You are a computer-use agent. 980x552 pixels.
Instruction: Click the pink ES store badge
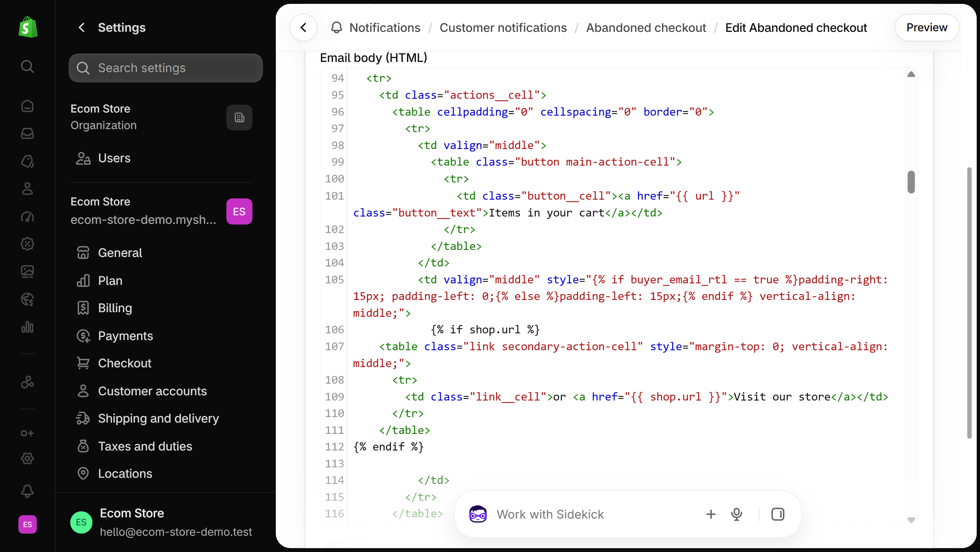239,211
